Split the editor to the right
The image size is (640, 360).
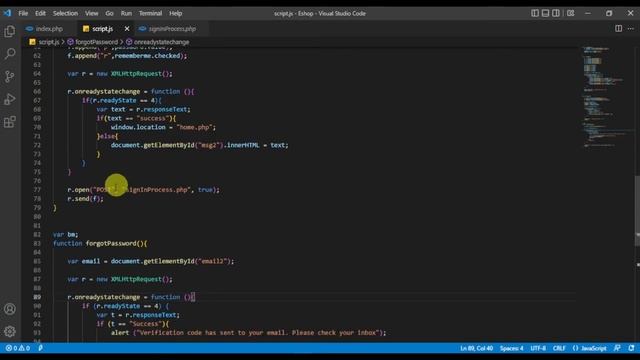619,29
